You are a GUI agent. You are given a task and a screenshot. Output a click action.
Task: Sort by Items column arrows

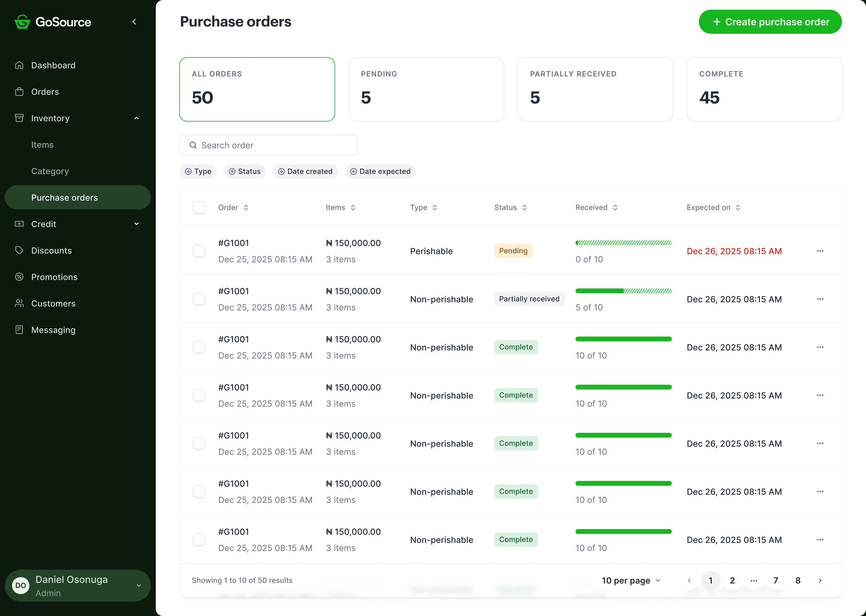353,208
